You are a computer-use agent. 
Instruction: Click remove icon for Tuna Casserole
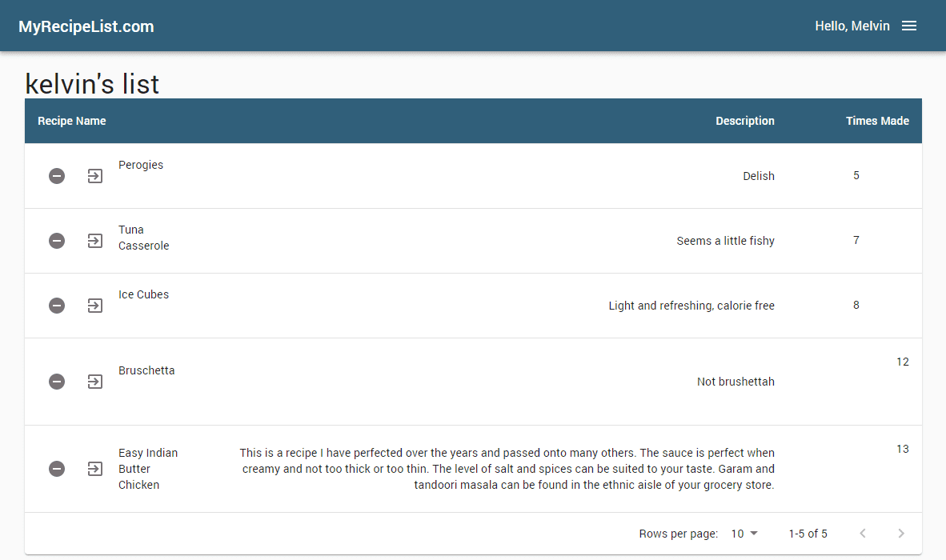57,241
